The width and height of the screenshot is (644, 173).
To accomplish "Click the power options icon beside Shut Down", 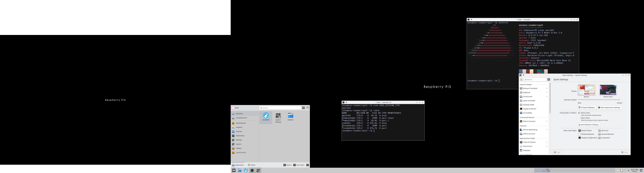I will tap(307, 165).
